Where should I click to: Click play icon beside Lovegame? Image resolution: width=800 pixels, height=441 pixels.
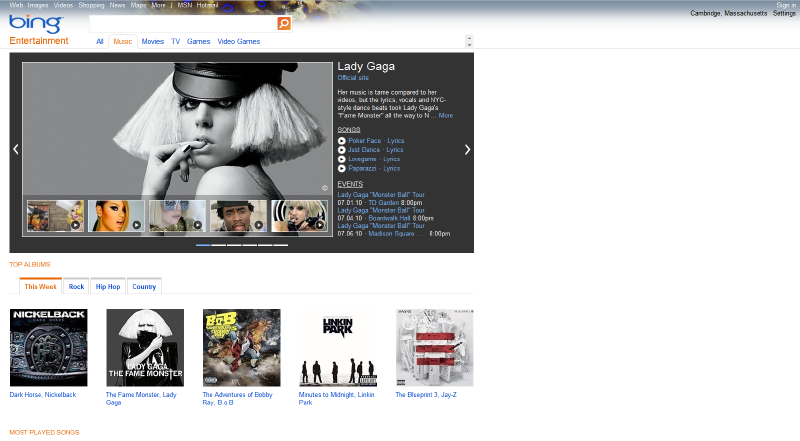pos(342,159)
